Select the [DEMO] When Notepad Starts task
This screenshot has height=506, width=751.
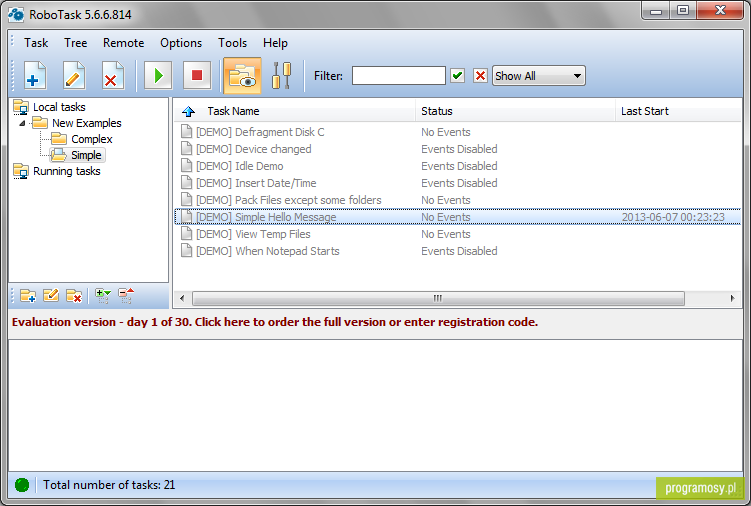coord(457,251)
